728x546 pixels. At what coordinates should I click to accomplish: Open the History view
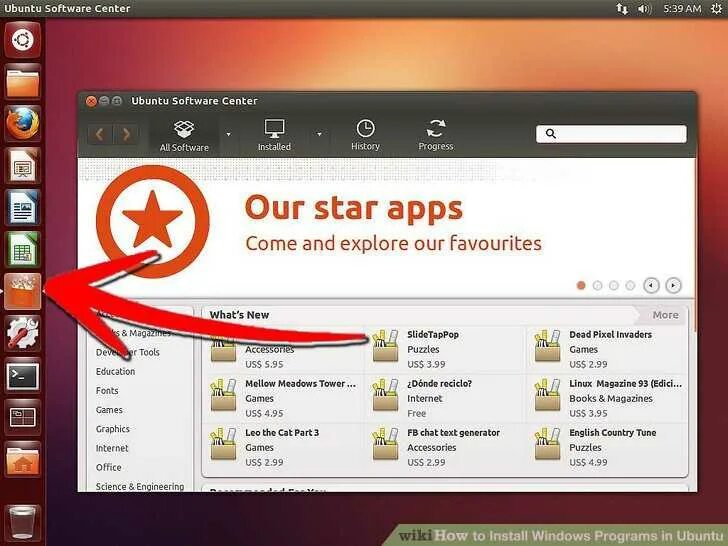point(365,135)
